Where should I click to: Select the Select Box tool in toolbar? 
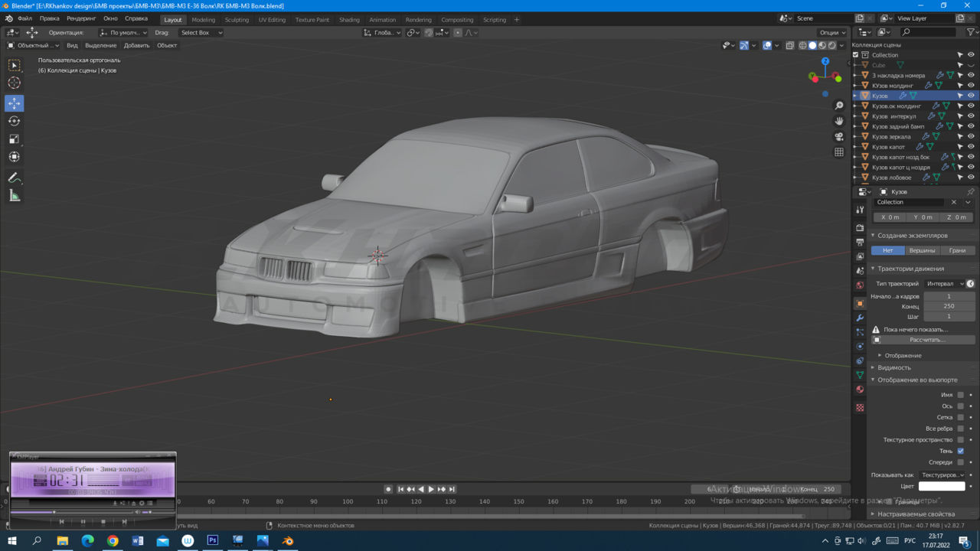pos(14,65)
